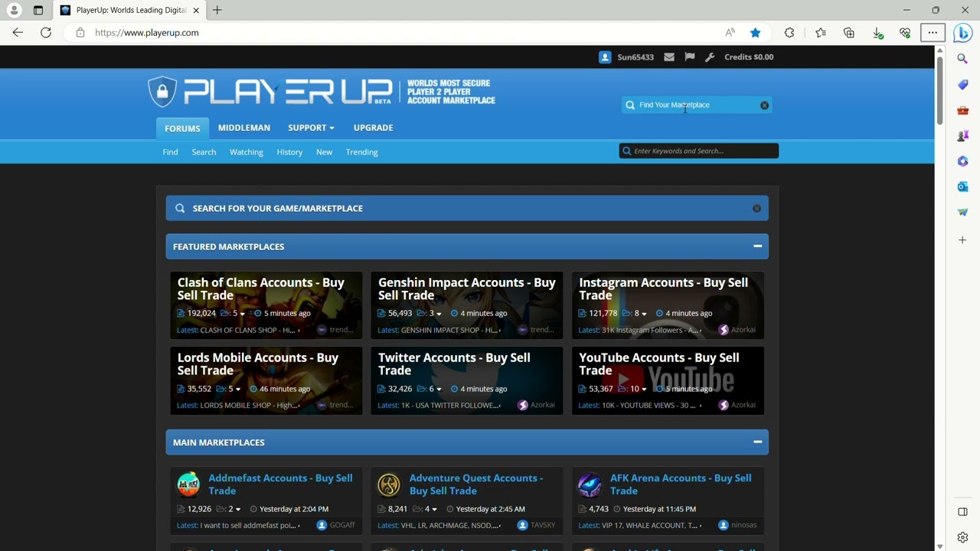Click the Adventure Quest forum icon
This screenshot has width=980, height=551.
click(389, 484)
